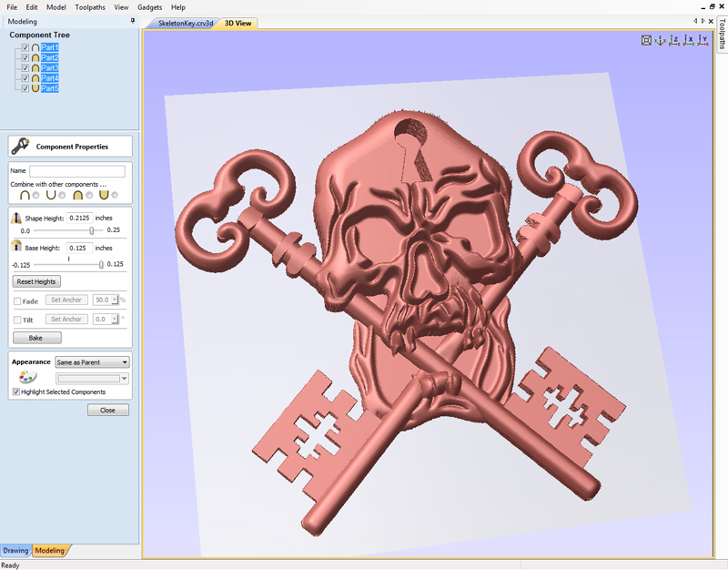Screen dimensions: 728x570
Task: Click the Part2 merge-mode icon in the tree
Action: (35, 57)
